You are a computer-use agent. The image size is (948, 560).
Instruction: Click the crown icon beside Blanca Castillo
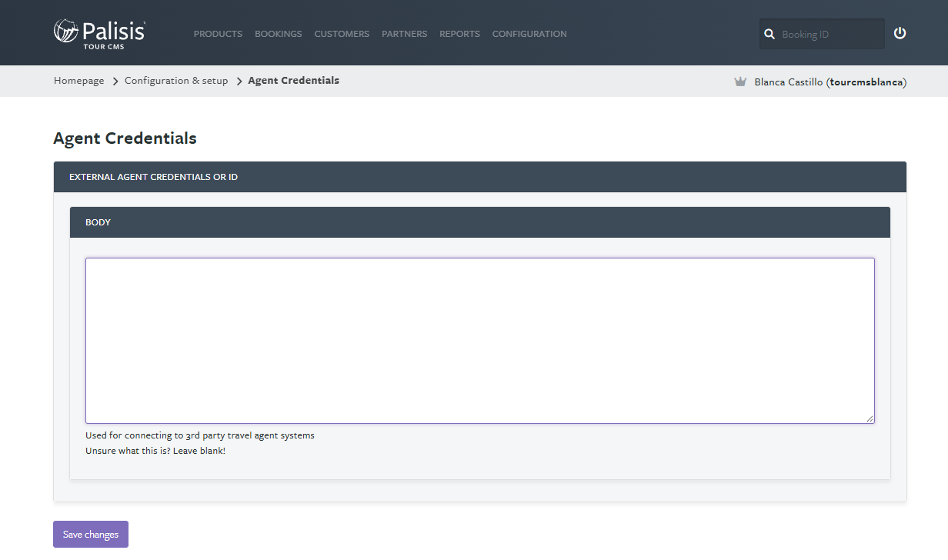pos(740,82)
